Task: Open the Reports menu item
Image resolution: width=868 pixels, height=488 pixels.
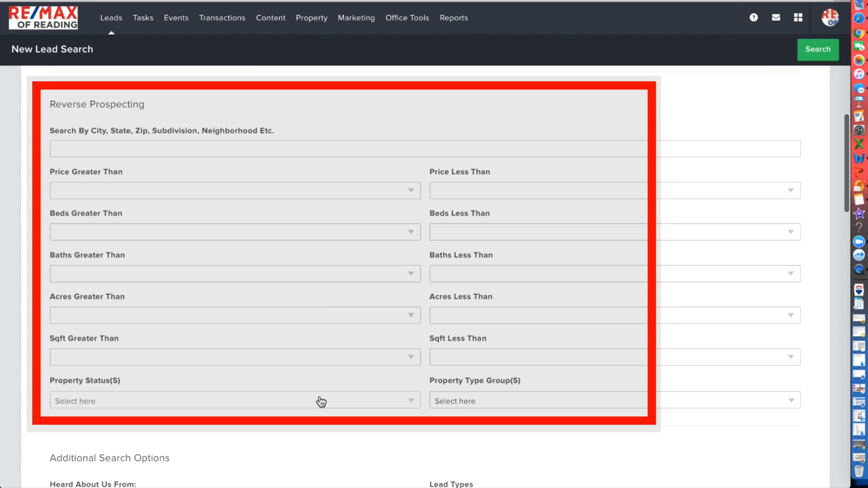Action: [x=454, y=18]
